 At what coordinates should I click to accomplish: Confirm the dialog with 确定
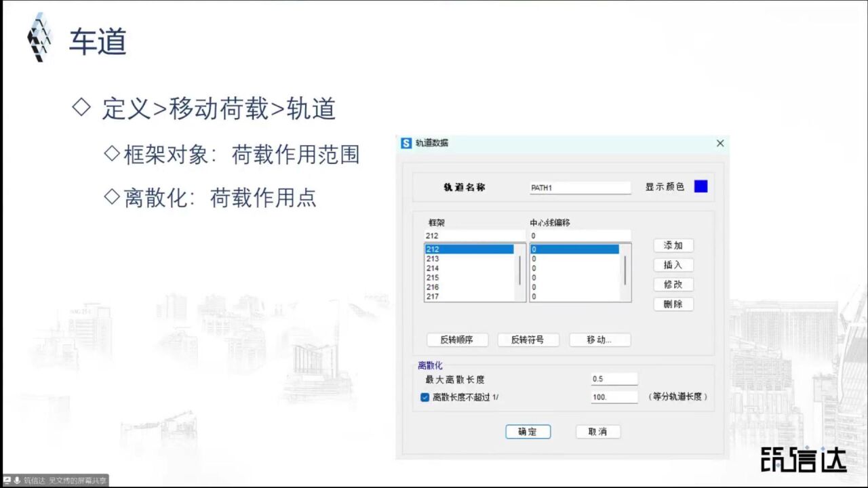click(x=528, y=432)
